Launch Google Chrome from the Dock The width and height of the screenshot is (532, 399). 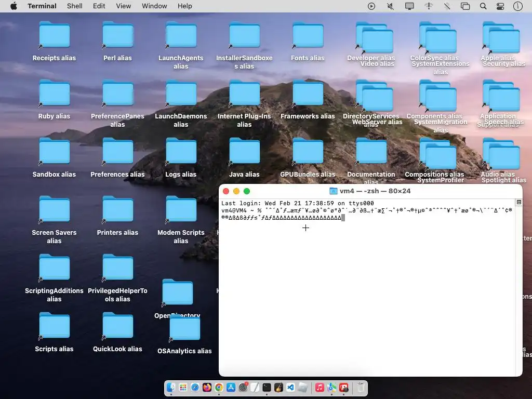point(219,387)
